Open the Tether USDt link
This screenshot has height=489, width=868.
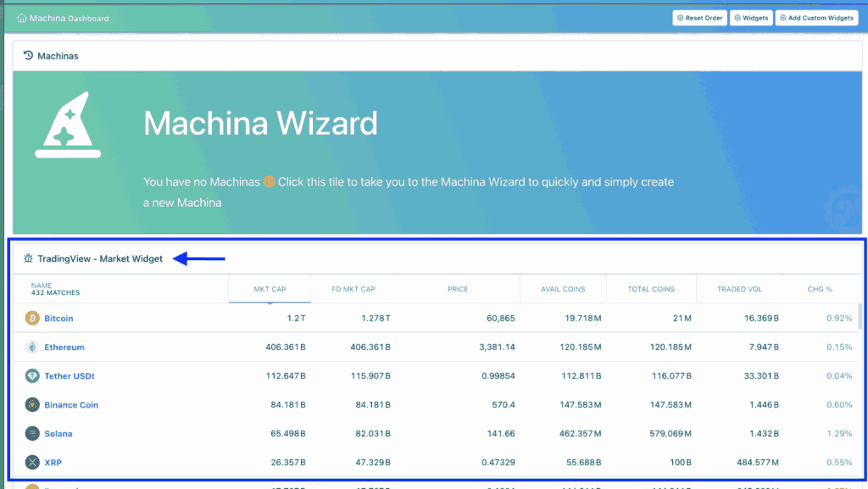[70, 375]
